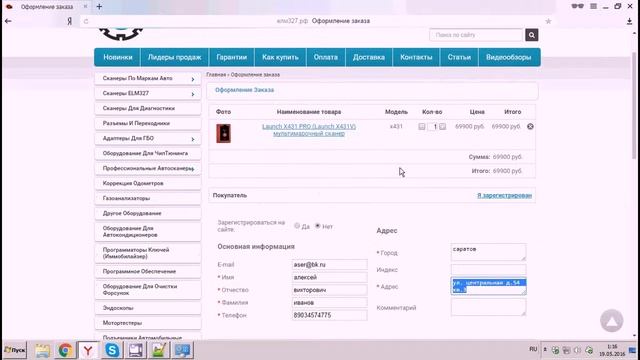The height and width of the screenshot is (360, 640).
Task: Remove Launch X431 PRO from cart
Action: click(x=530, y=127)
